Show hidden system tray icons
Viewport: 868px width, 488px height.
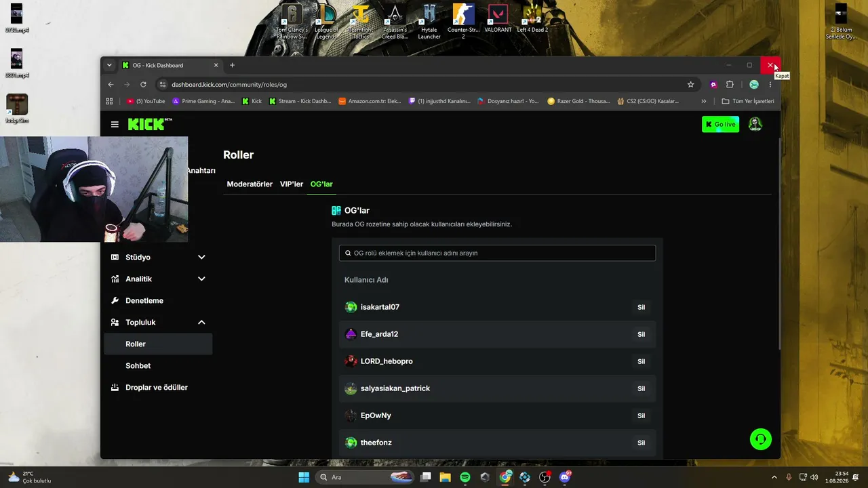point(774,477)
